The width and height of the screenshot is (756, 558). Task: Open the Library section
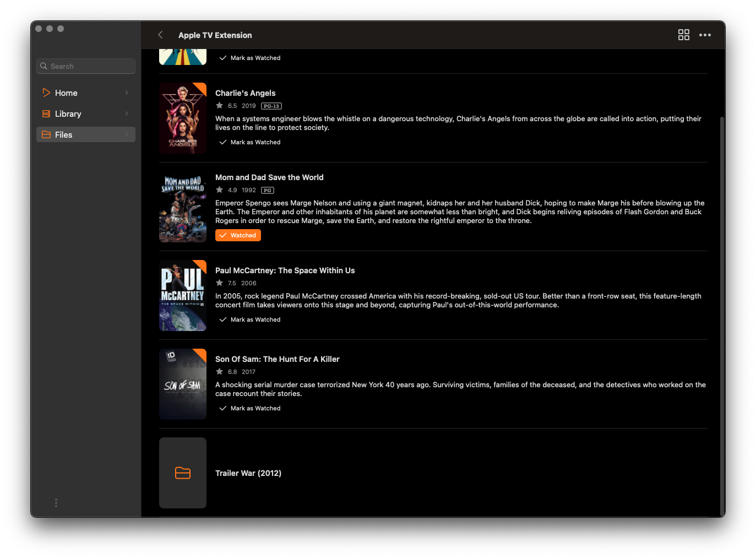tap(86, 113)
